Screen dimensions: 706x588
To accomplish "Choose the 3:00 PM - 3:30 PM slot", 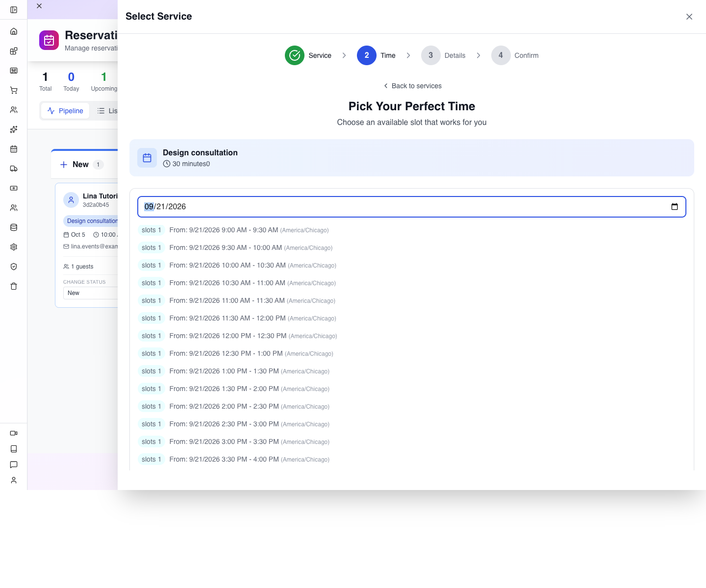I will 234,442.
